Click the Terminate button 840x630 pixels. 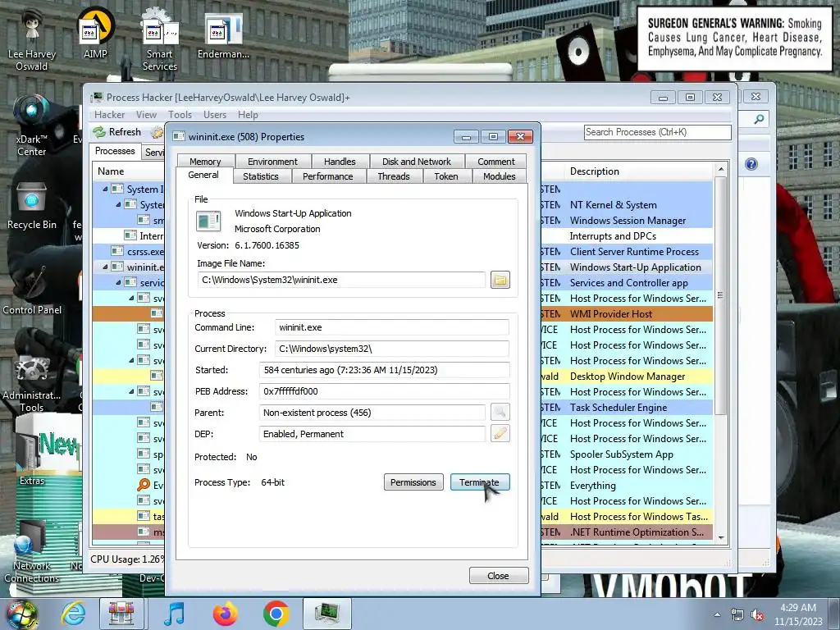479,482
